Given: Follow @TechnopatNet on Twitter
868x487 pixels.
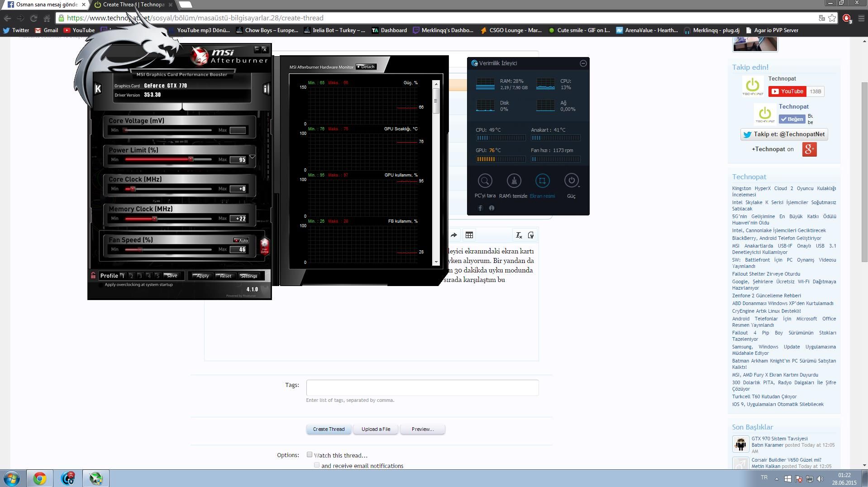Looking at the screenshot, I should click(784, 134).
